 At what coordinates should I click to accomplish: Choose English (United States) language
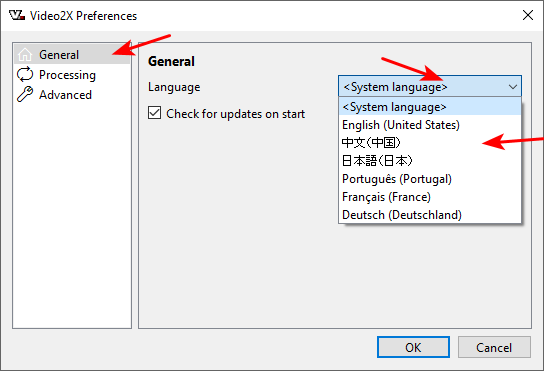(430, 125)
